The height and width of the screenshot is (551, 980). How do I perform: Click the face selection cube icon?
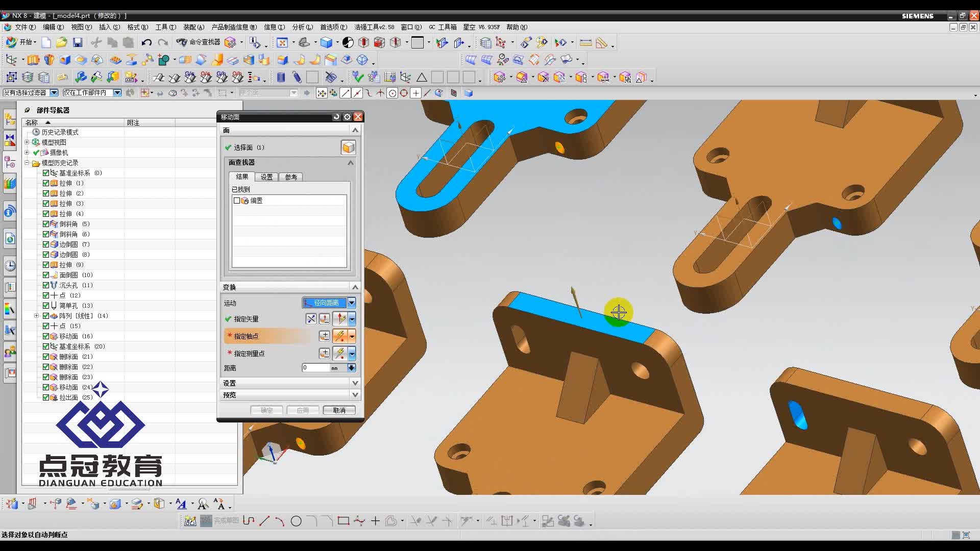click(x=348, y=147)
